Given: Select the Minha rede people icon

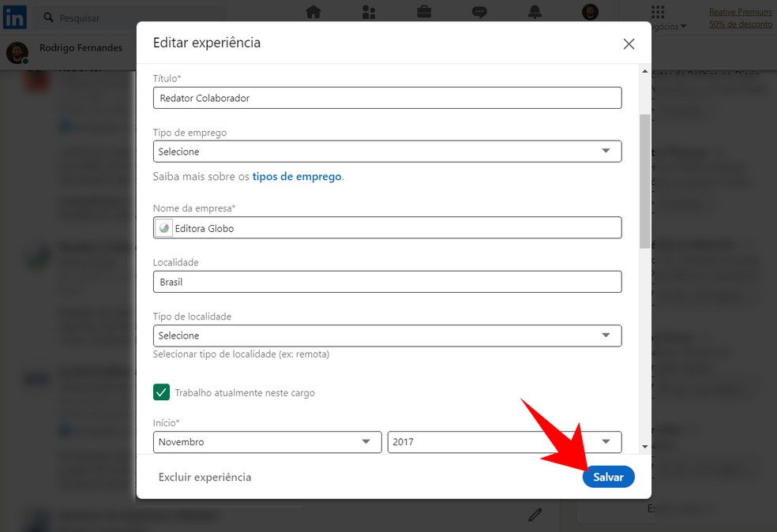Looking at the screenshot, I should point(368,12).
